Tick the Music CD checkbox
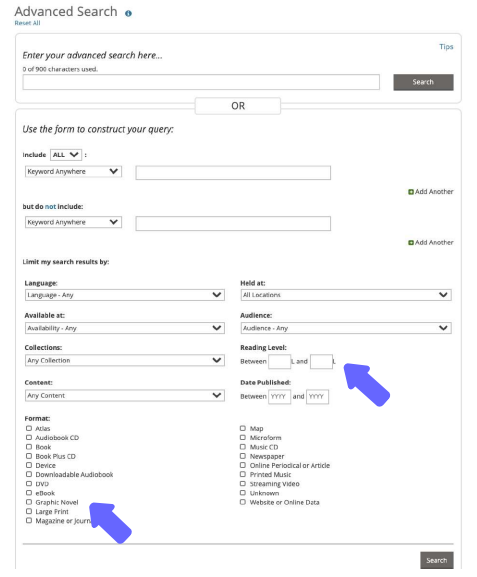The height and width of the screenshot is (577, 477). tap(243, 447)
